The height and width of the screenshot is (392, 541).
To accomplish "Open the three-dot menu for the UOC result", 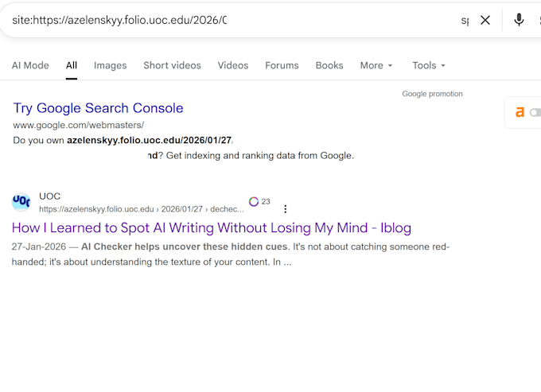I will pyautogui.click(x=286, y=209).
